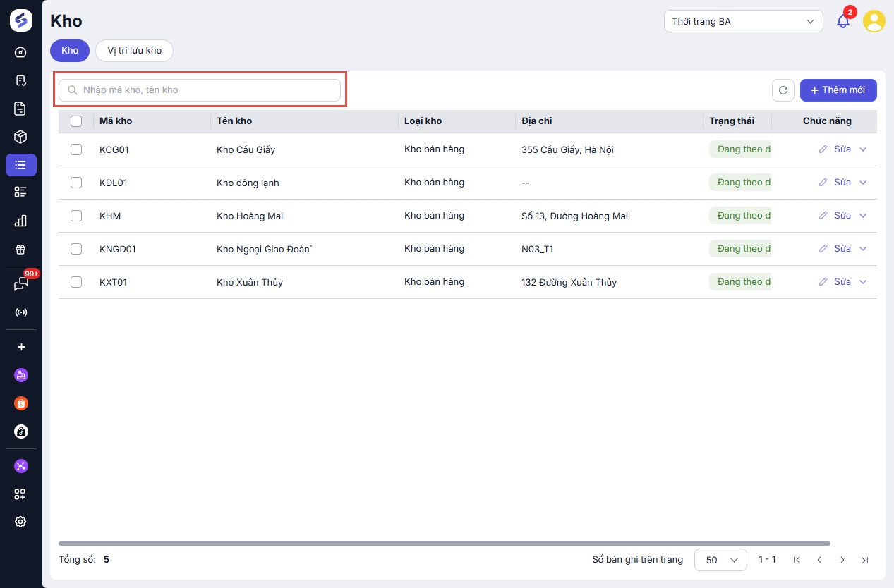894x588 pixels.
Task: Go to the last page
Action: pos(864,560)
